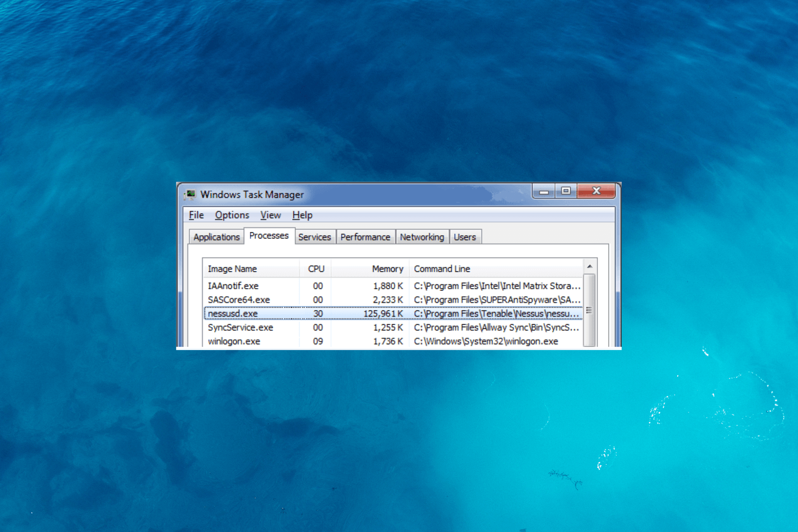Sort by Command Line column header
Viewport: 798px width, 532px height.
tap(496, 269)
